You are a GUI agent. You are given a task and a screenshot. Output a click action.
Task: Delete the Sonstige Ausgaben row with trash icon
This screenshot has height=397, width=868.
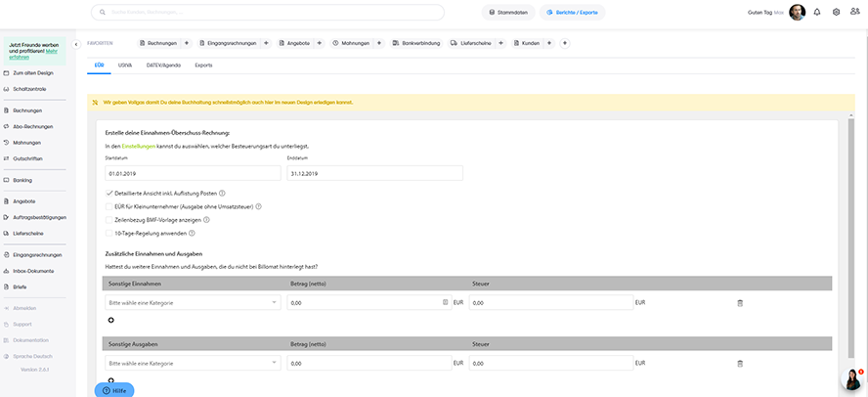[x=740, y=363]
